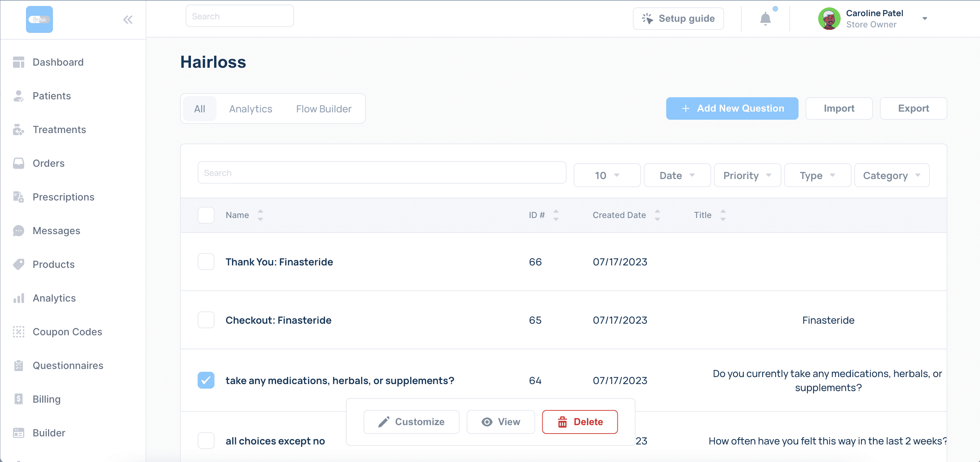This screenshot has width=980, height=462.
Task: Expand Caroline Patel account menu
Action: click(925, 19)
